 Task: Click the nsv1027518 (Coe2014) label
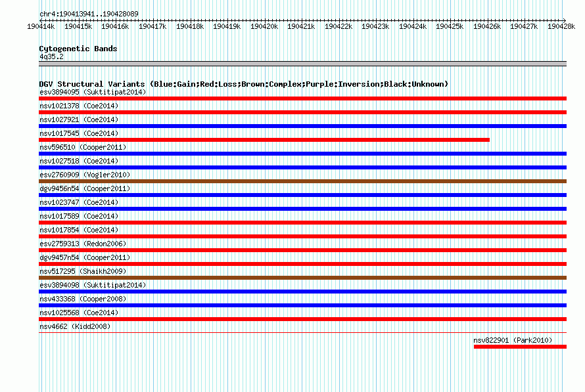coord(79,161)
